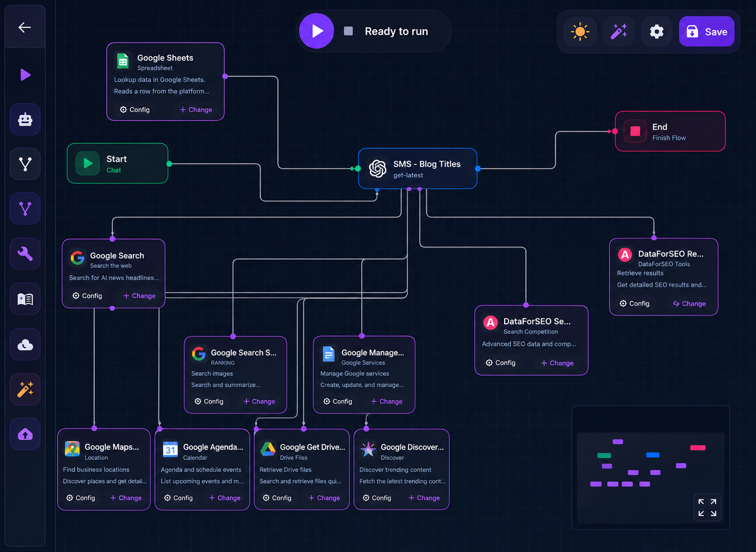Click the End node's pink input connector
The height and width of the screenshot is (552, 756).
click(x=614, y=131)
